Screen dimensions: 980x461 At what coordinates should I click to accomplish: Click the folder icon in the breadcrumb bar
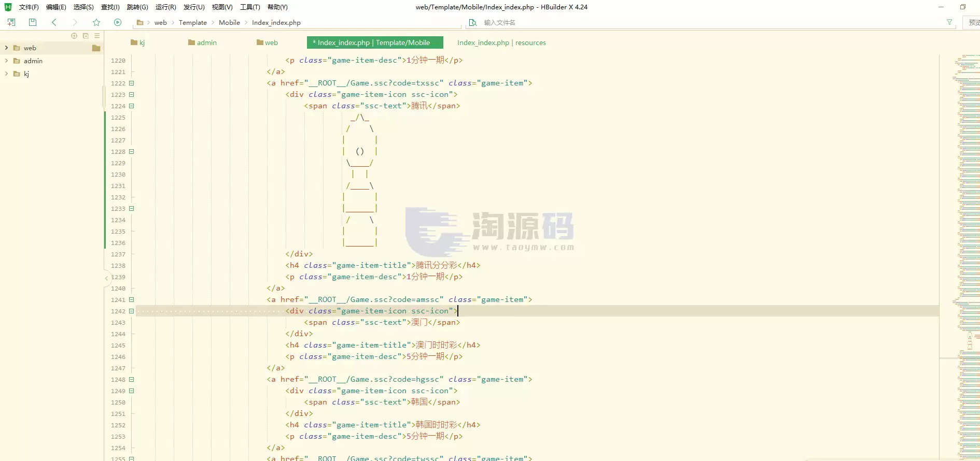coord(140,23)
